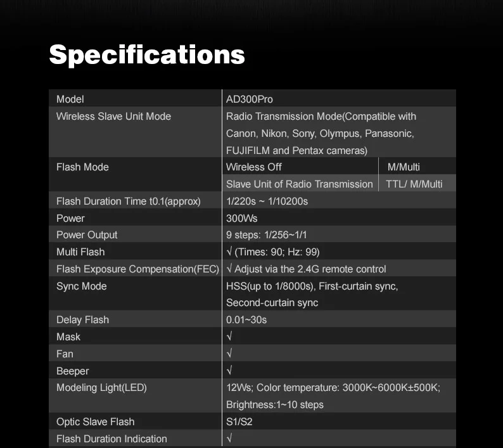Click the Flash Duration Indication check mark
The image size is (503, 448).
[229, 438]
